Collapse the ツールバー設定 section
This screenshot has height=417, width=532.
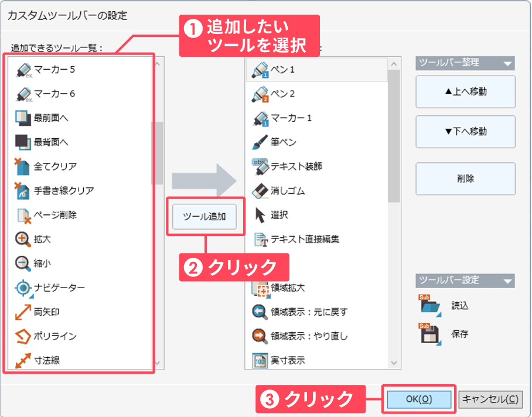tap(507, 281)
